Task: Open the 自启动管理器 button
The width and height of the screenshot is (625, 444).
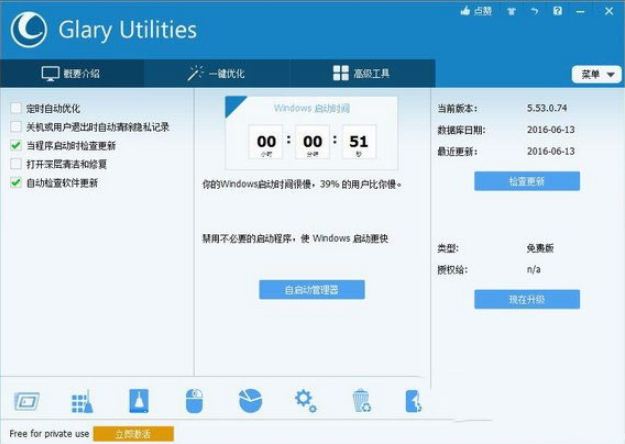Action: point(312,290)
